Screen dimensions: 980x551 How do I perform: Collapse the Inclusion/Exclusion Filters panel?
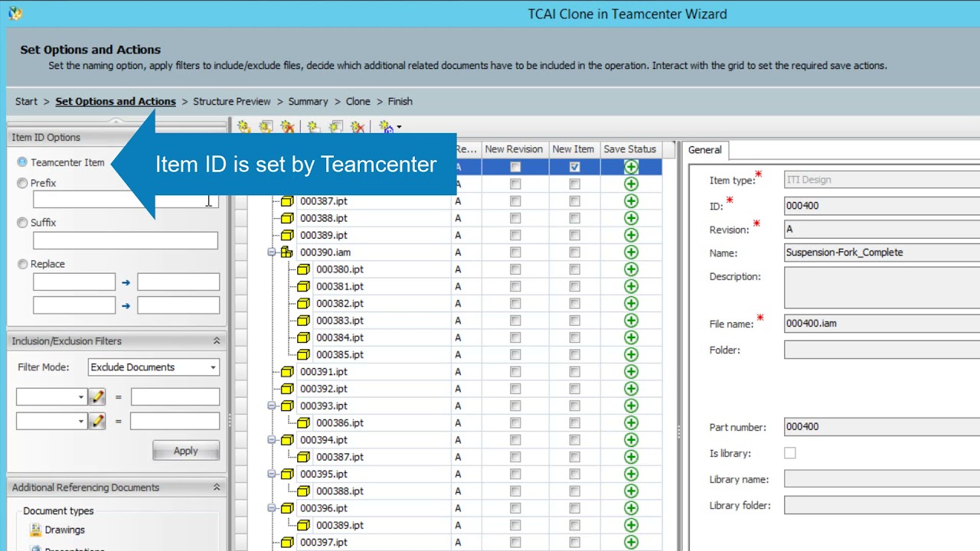coord(216,341)
